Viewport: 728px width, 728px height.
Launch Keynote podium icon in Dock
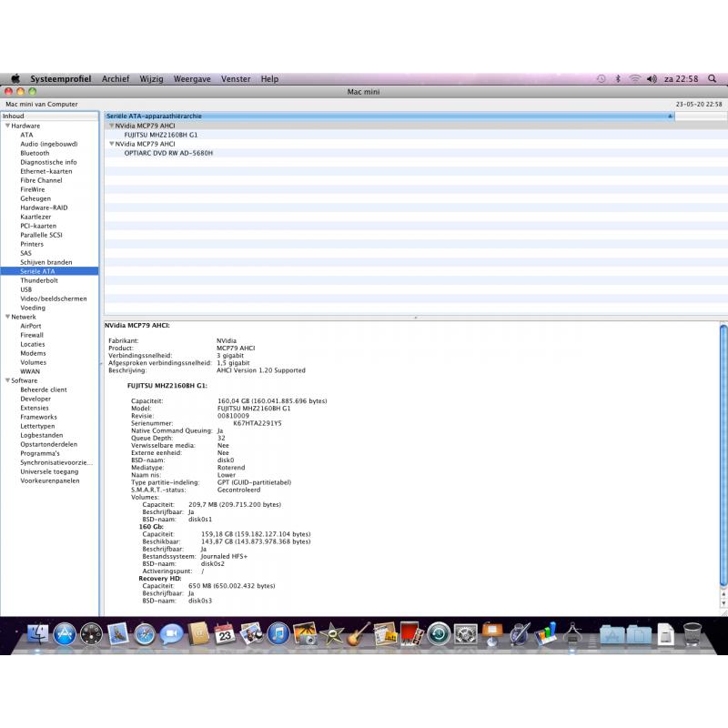pyautogui.click(x=492, y=634)
